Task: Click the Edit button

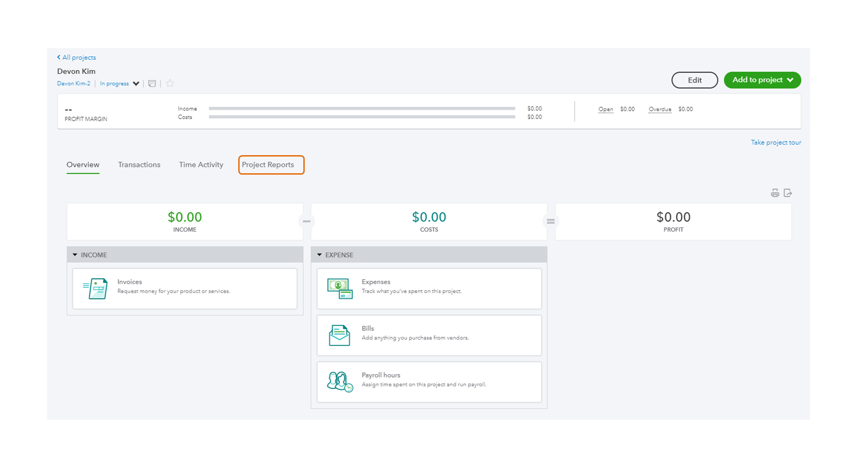Action: [694, 80]
